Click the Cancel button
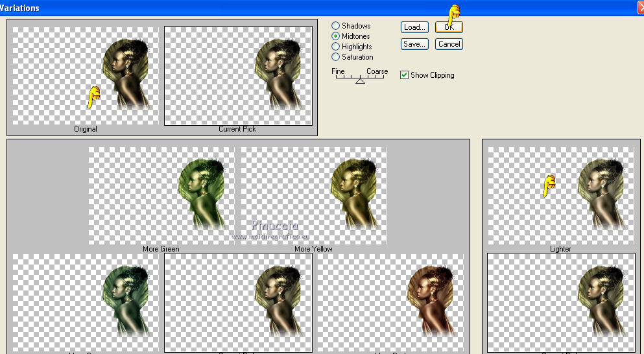 click(x=449, y=44)
